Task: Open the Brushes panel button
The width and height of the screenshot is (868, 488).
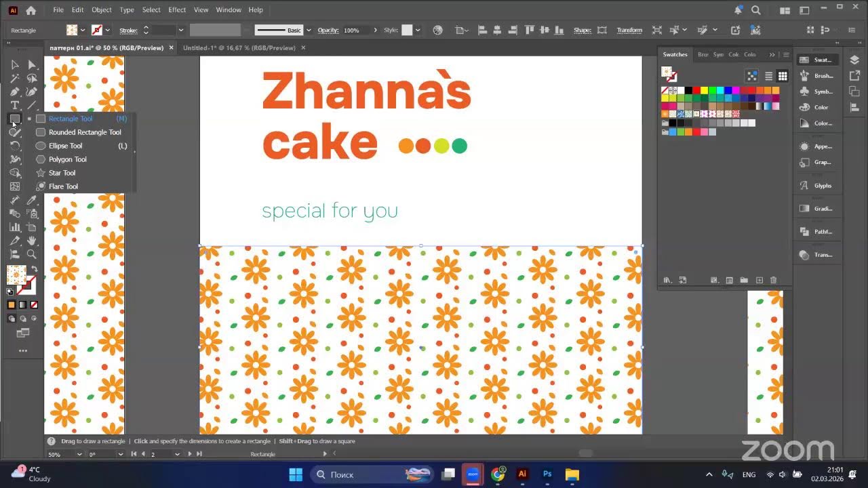Action: [x=816, y=76]
